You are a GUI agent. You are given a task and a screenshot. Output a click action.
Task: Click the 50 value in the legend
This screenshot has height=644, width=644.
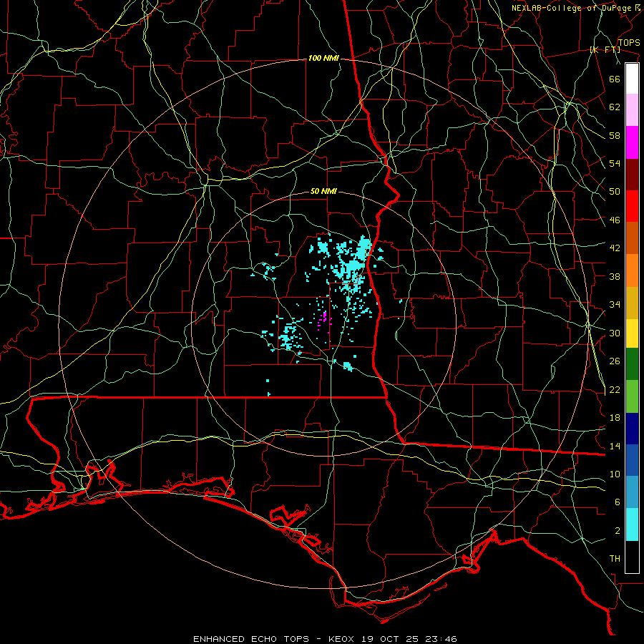[615, 192]
